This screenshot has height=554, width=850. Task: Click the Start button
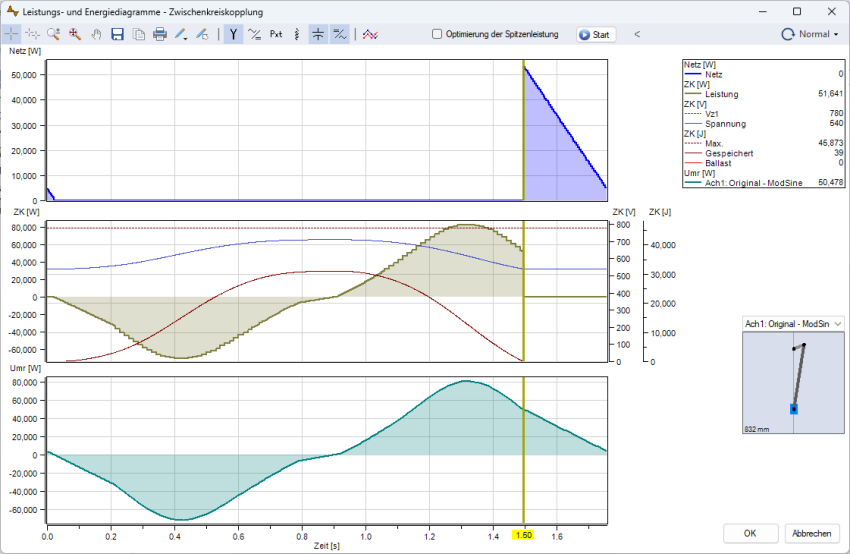[x=595, y=34]
